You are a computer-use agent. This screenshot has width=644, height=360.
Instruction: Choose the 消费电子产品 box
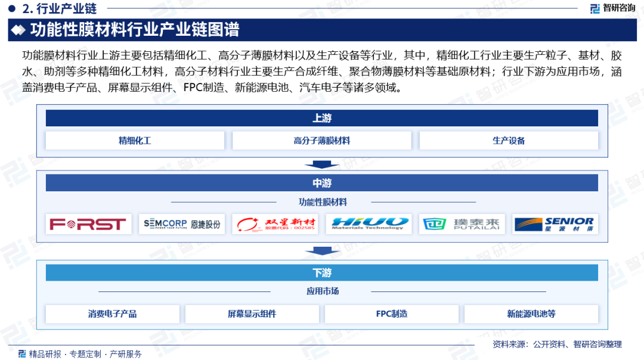113,314
